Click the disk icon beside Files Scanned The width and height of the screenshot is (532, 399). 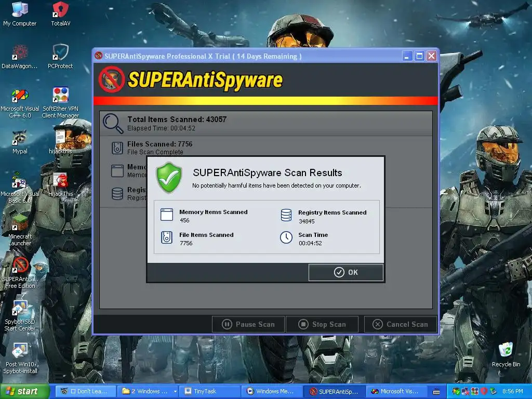tap(117, 148)
